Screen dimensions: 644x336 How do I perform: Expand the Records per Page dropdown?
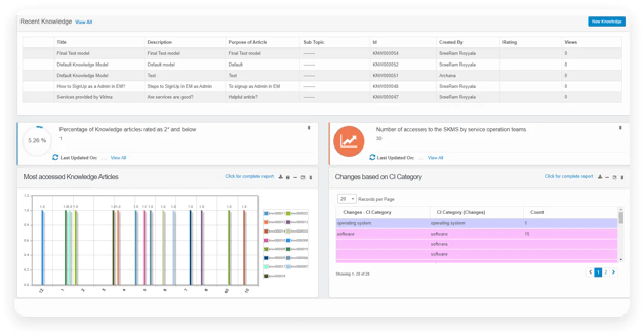(x=347, y=199)
